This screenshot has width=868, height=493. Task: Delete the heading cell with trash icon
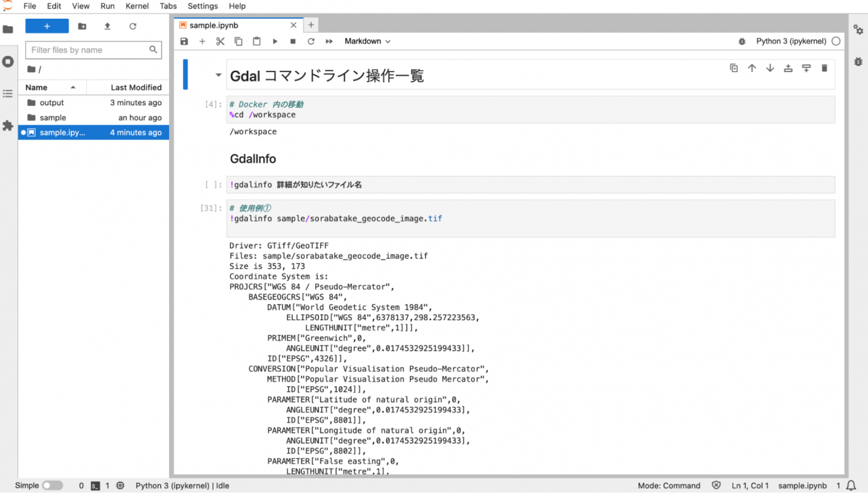pos(824,68)
